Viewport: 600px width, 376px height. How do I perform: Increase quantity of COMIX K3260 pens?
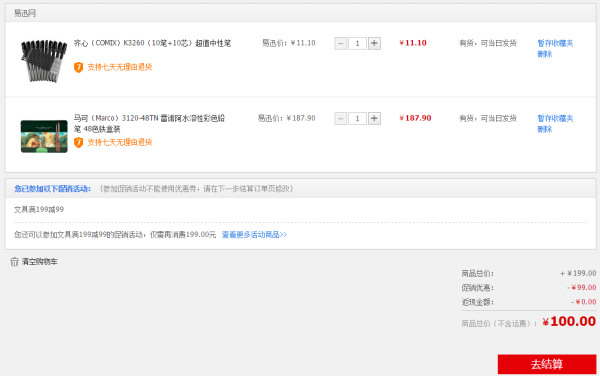tap(374, 43)
